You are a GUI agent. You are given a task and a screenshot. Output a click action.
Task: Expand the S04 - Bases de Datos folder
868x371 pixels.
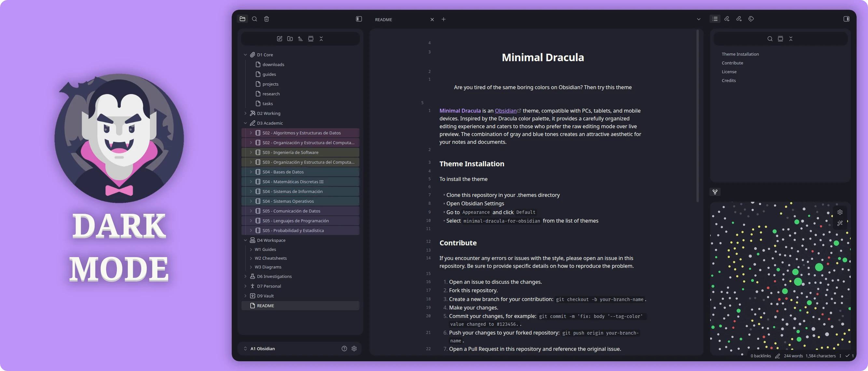coord(251,172)
